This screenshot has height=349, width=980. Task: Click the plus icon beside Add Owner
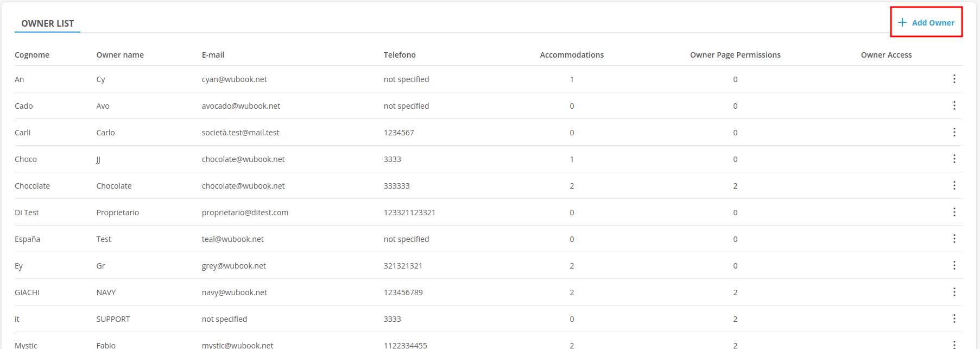tap(902, 22)
